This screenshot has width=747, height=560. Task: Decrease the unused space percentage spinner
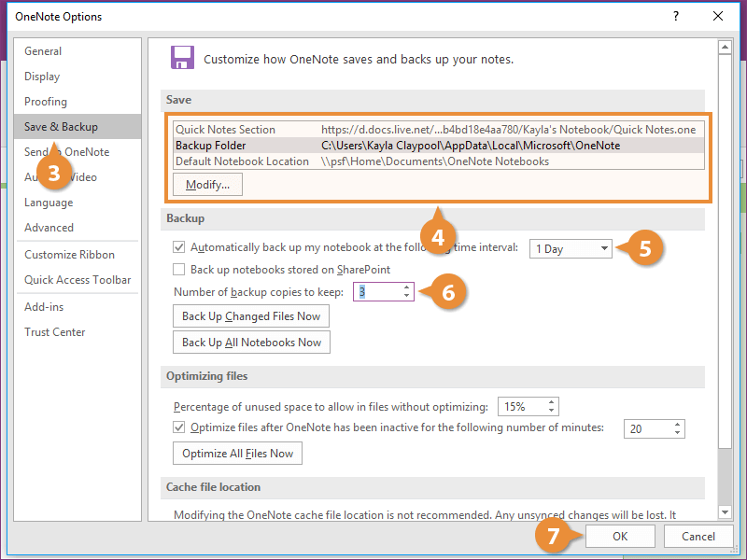pyautogui.click(x=553, y=412)
